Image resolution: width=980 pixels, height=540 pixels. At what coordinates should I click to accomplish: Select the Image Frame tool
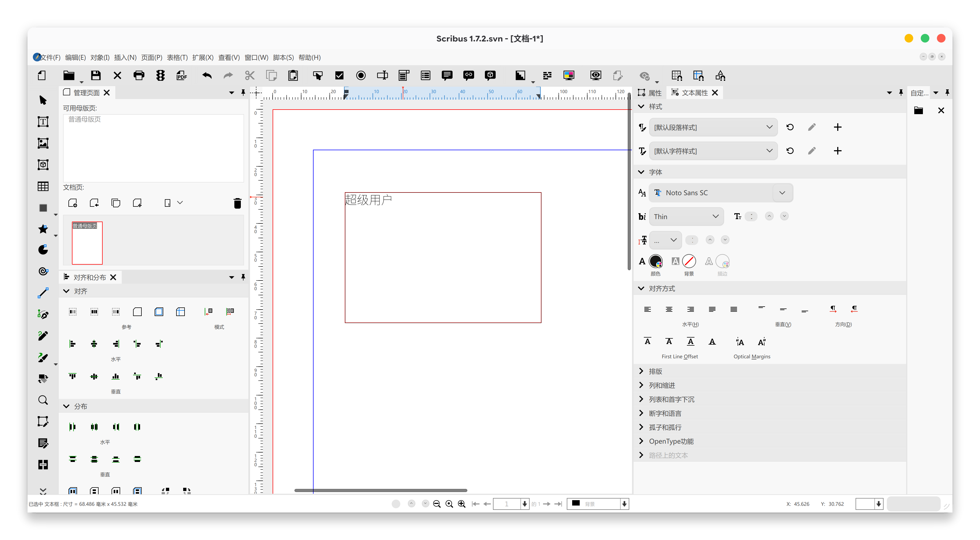pyautogui.click(x=43, y=143)
